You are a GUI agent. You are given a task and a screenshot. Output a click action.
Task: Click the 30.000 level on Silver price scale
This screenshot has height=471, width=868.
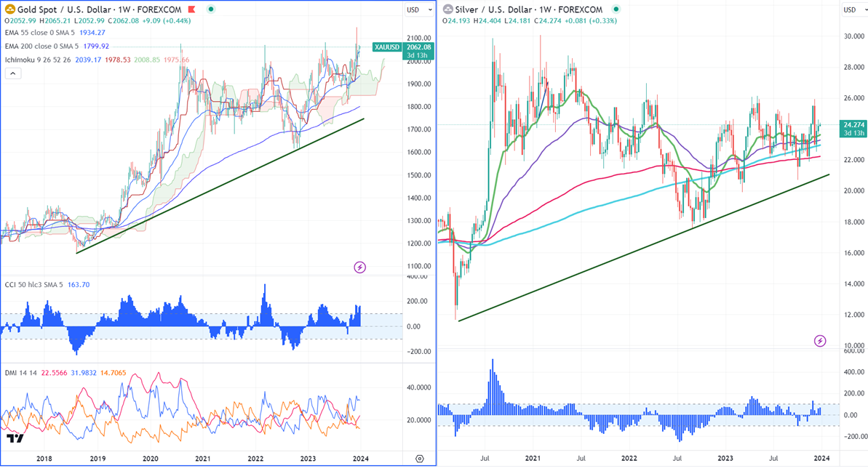tap(854, 36)
